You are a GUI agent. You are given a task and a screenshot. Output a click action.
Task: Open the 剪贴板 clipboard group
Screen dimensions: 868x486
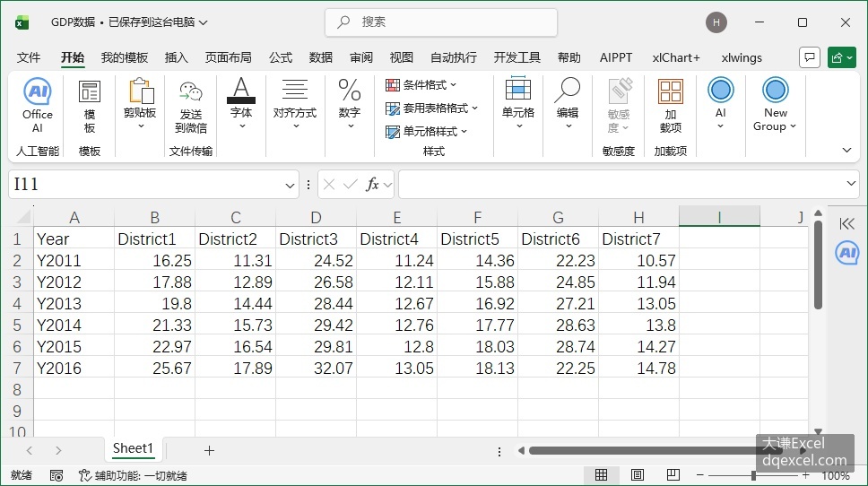click(x=140, y=104)
